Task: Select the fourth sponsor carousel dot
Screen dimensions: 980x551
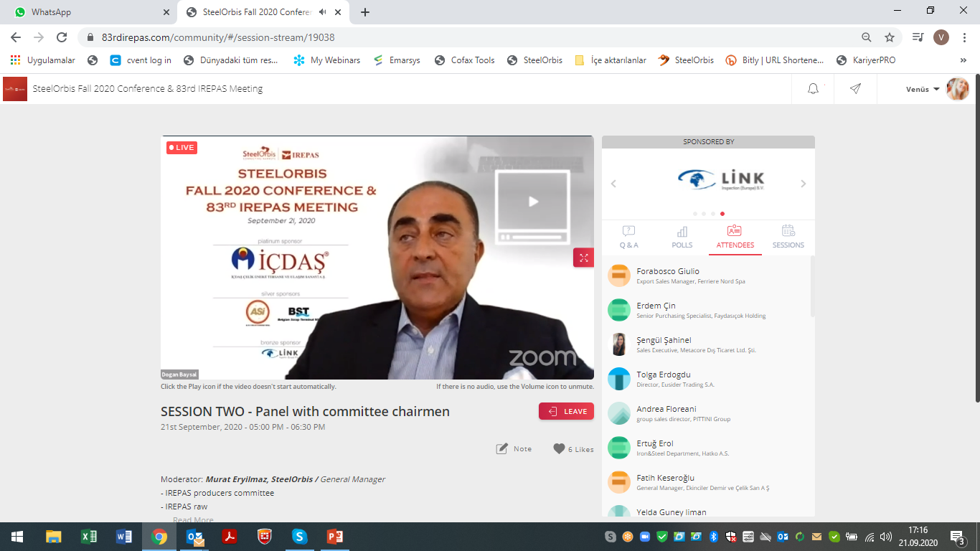Action: click(722, 214)
